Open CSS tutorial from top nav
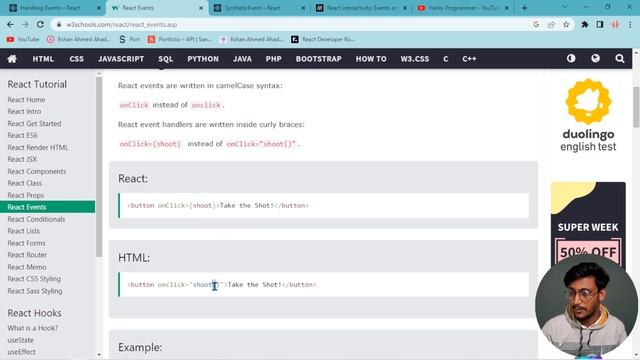Viewport: 640px width, 360px height. 76,59
